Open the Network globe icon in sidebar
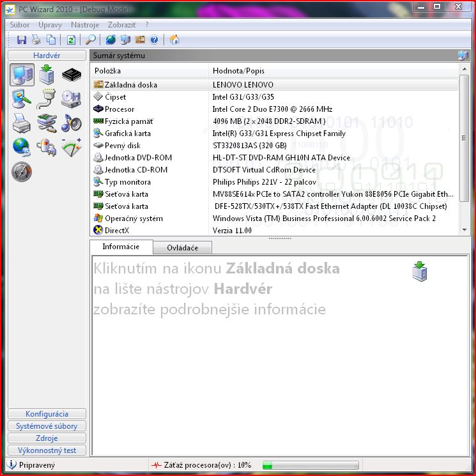Screen dimensions: 476x476 [22, 147]
